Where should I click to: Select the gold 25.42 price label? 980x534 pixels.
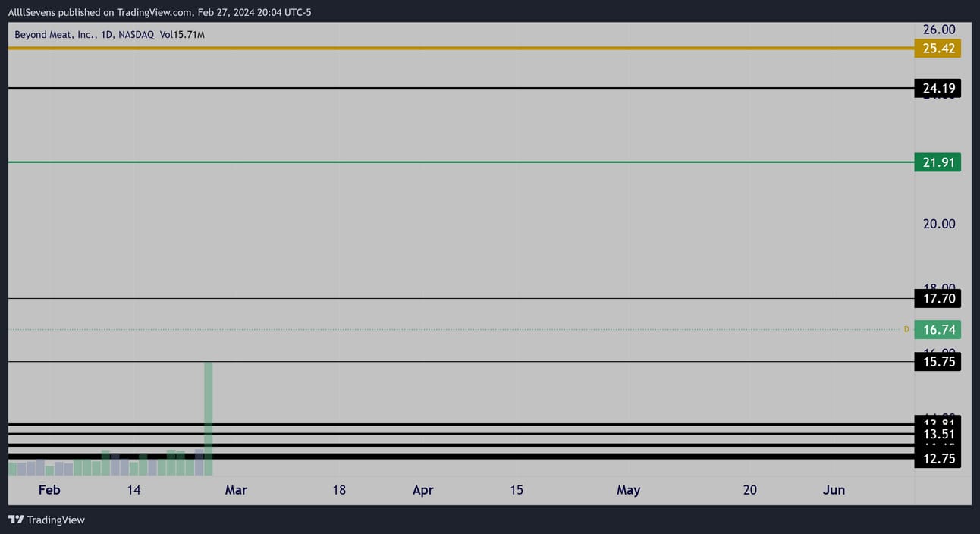(x=938, y=49)
